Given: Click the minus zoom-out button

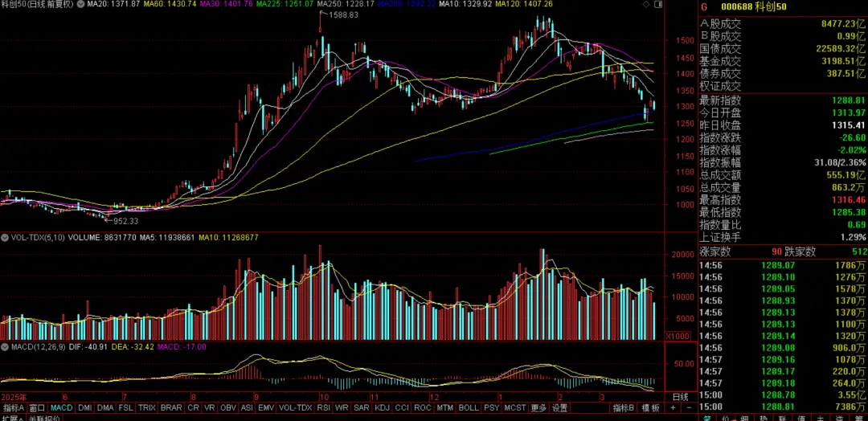Looking at the screenshot, I should coord(688,407).
